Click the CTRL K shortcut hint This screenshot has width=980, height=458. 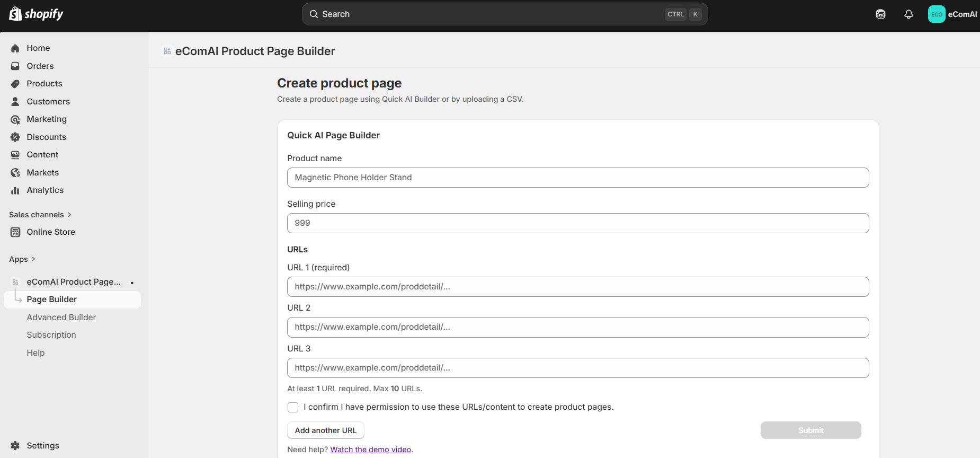pyautogui.click(x=683, y=14)
